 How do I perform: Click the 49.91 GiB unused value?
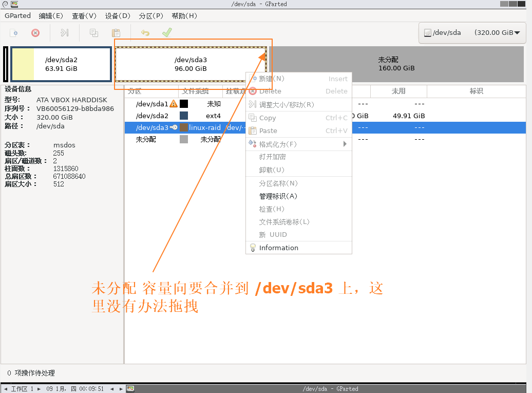coord(409,116)
